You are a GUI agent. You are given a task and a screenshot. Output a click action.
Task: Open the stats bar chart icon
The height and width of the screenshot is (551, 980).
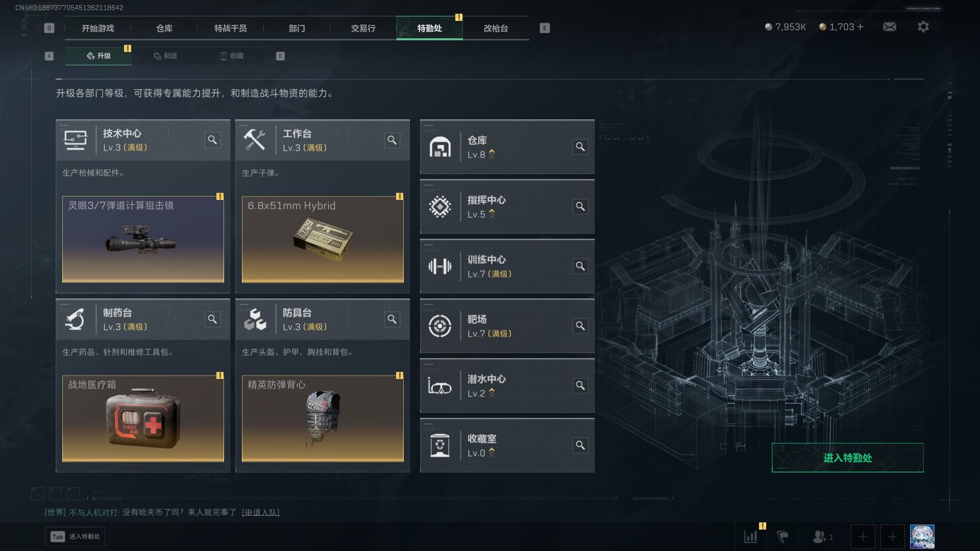[751, 536]
